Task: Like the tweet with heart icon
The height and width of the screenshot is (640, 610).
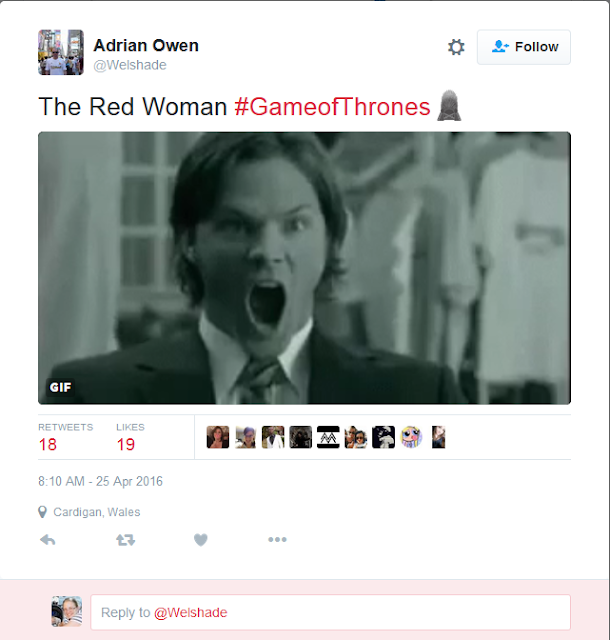Action: pyautogui.click(x=200, y=540)
